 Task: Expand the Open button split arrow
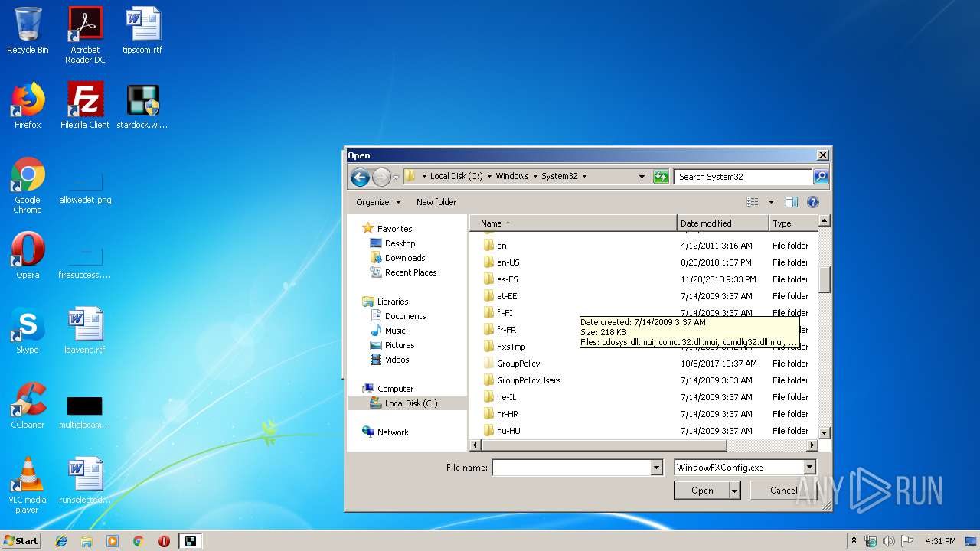click(735, 491)
